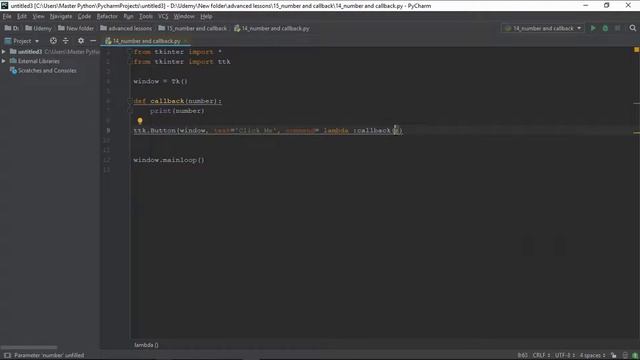This screenshot has width=640, height=360.
Task: Run the script with the green Run button
Action: tap(593, 28)
